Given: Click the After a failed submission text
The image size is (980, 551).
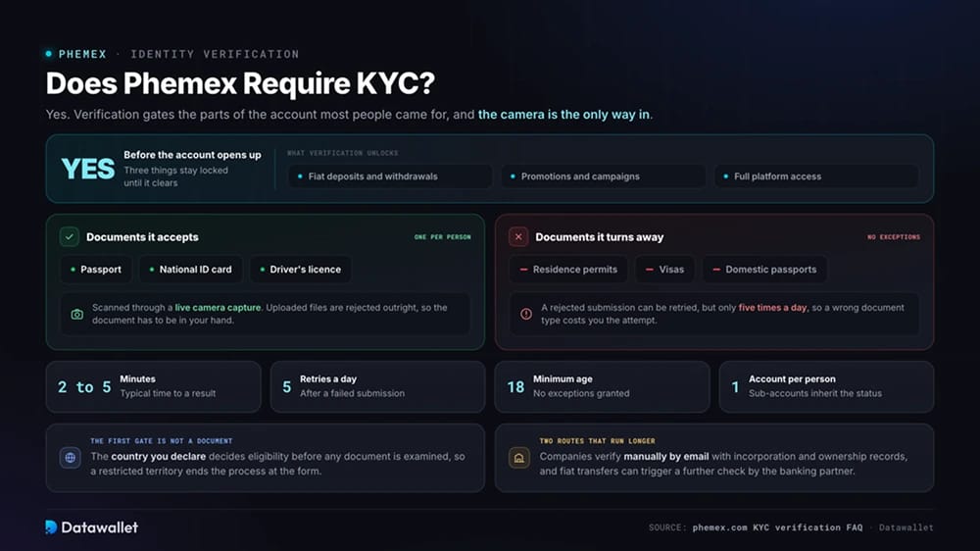Looking at the screenshot, I should [352, 393].
